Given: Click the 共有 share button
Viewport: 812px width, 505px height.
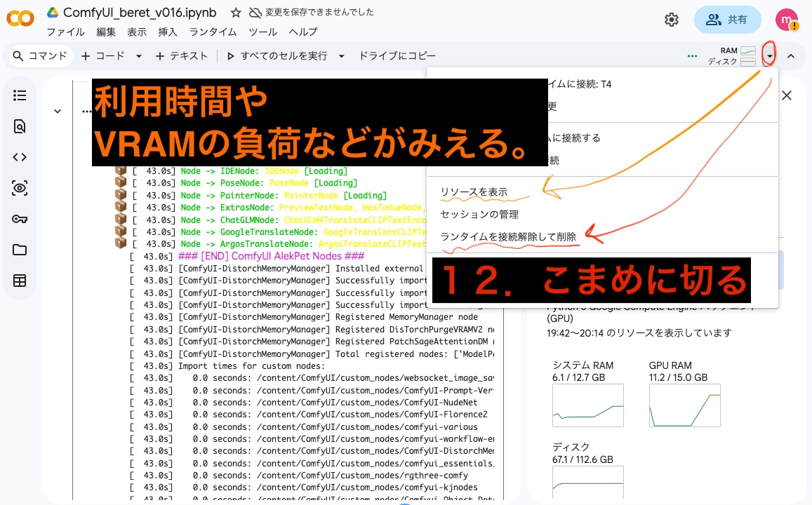Looking at the screenshot, I should [727, 20].
